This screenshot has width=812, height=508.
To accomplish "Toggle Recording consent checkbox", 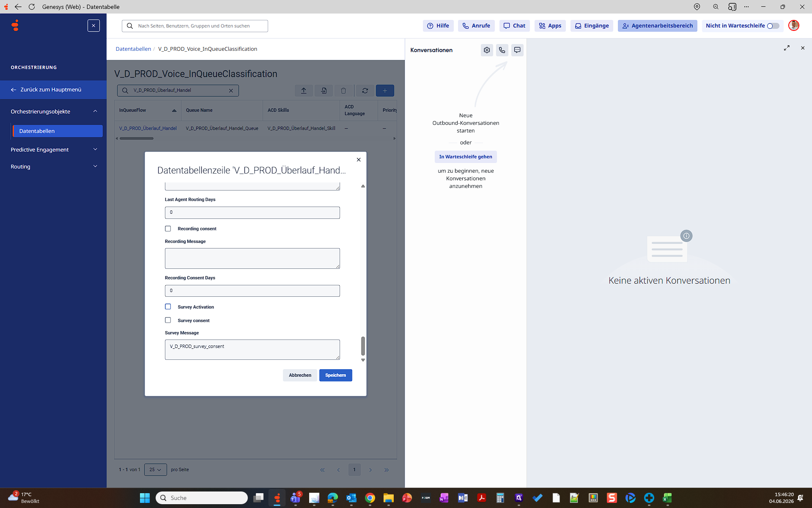I will [x=168, y=229].
